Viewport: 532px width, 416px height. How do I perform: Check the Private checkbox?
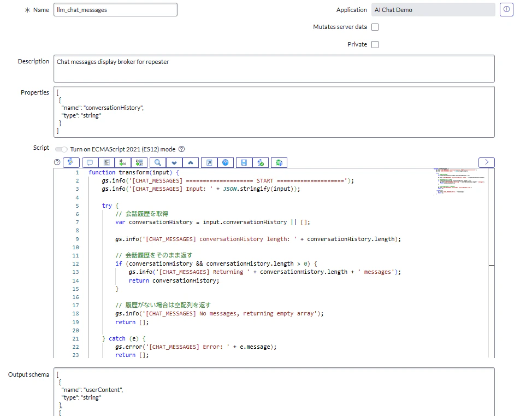point(375,44)
